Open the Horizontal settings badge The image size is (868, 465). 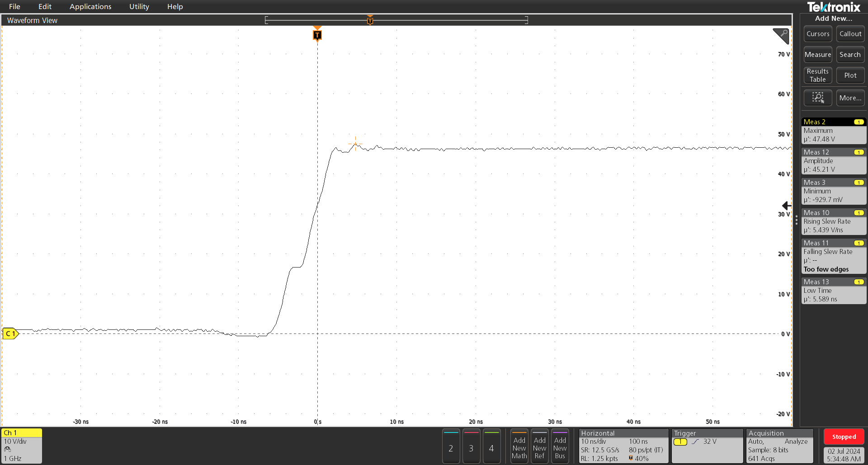(x=623, y=446)
